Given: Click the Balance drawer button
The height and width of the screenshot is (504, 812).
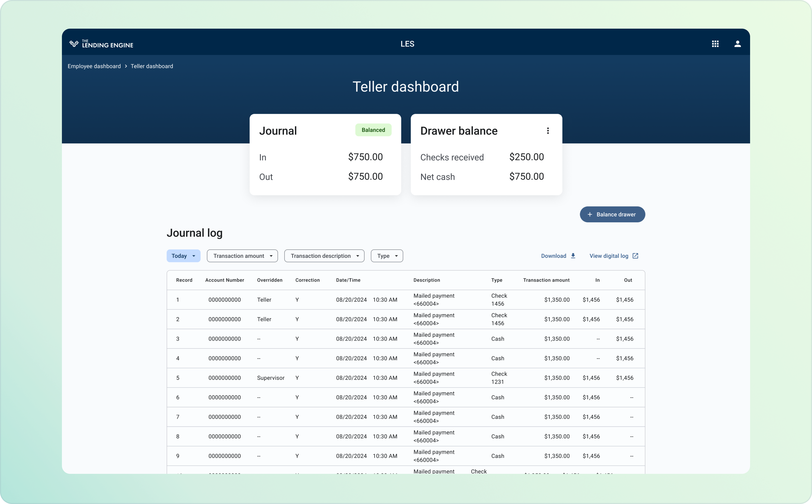Looking at the screenshot, I should click(612, 214).
